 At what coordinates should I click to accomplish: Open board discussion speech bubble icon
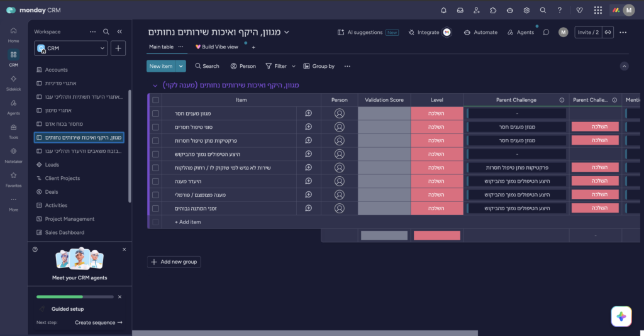point(546,33)
